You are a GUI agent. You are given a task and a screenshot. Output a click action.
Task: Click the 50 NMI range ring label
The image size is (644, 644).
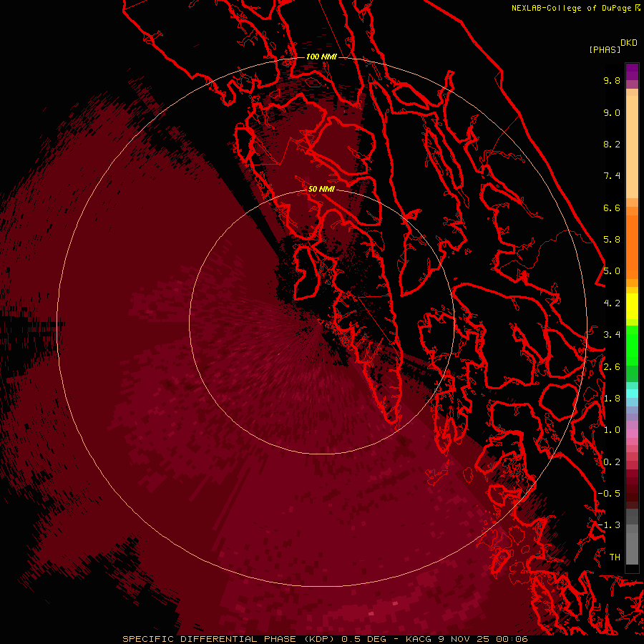[x=321, y=189]
